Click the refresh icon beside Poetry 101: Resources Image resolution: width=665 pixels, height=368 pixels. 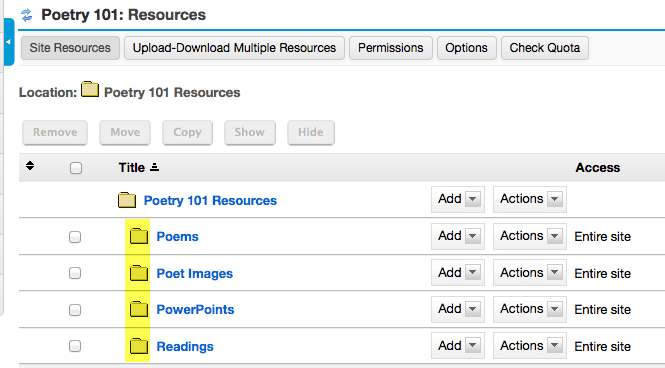[x=27, y=15]
